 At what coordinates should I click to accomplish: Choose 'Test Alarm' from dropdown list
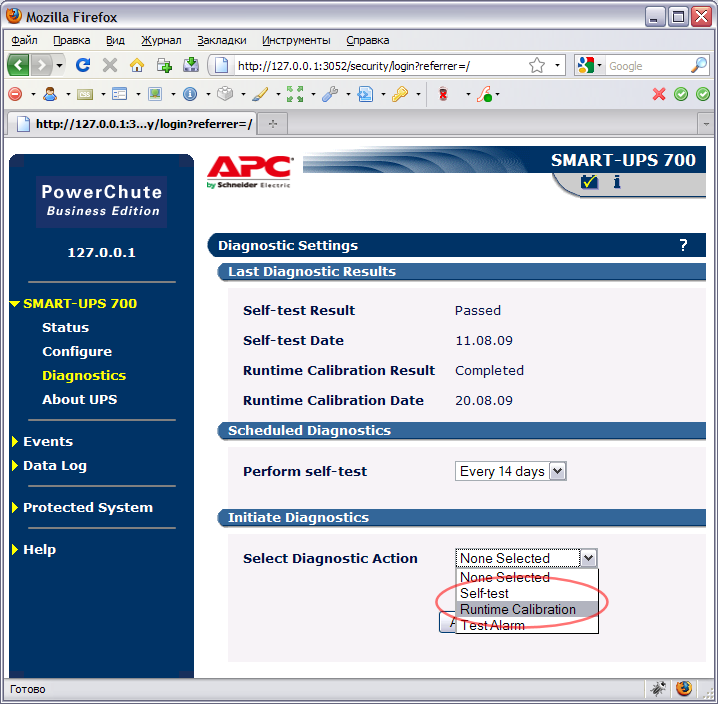[527, 625]
